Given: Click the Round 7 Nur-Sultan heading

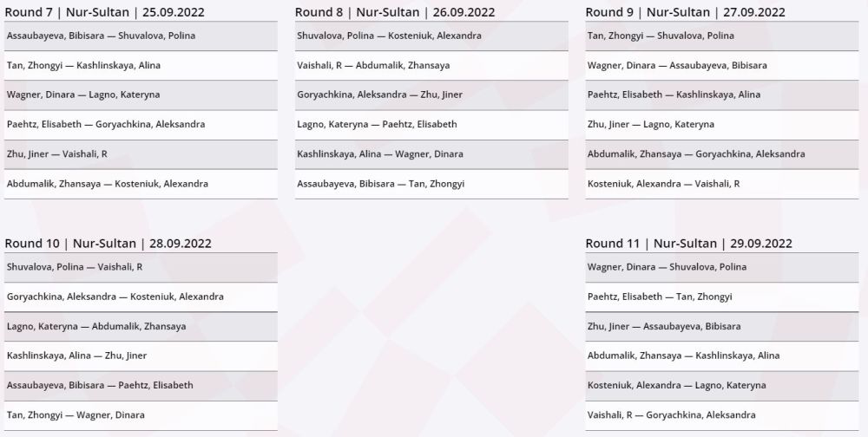Looking at the screenshot, I should [x=105, y=12].
